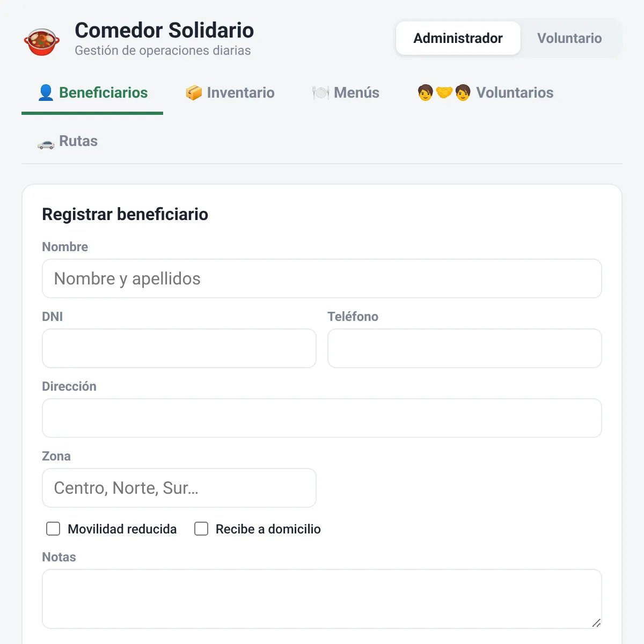Open the Inventario tab
This screenshot has height=644, width=644.
[230, 93]
